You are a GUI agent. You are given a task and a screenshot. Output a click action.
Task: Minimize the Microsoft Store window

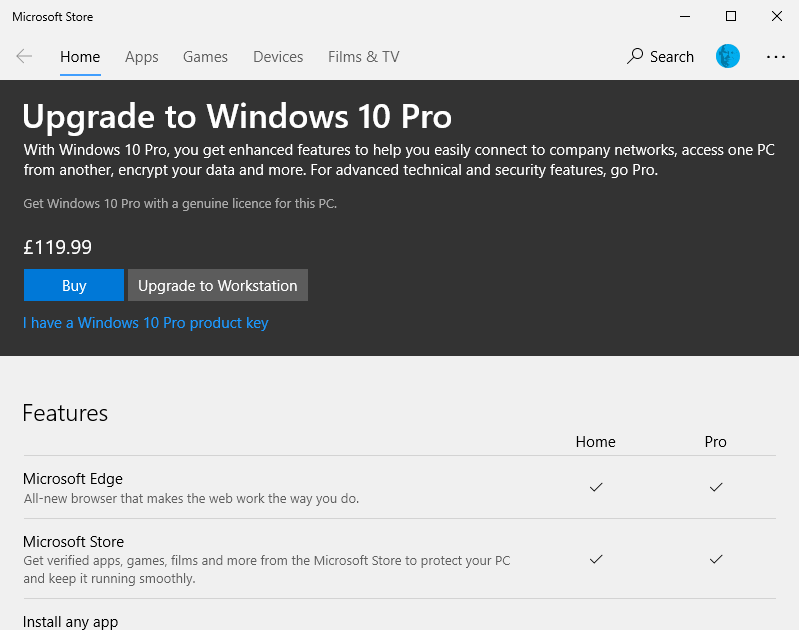coord(685,16)
